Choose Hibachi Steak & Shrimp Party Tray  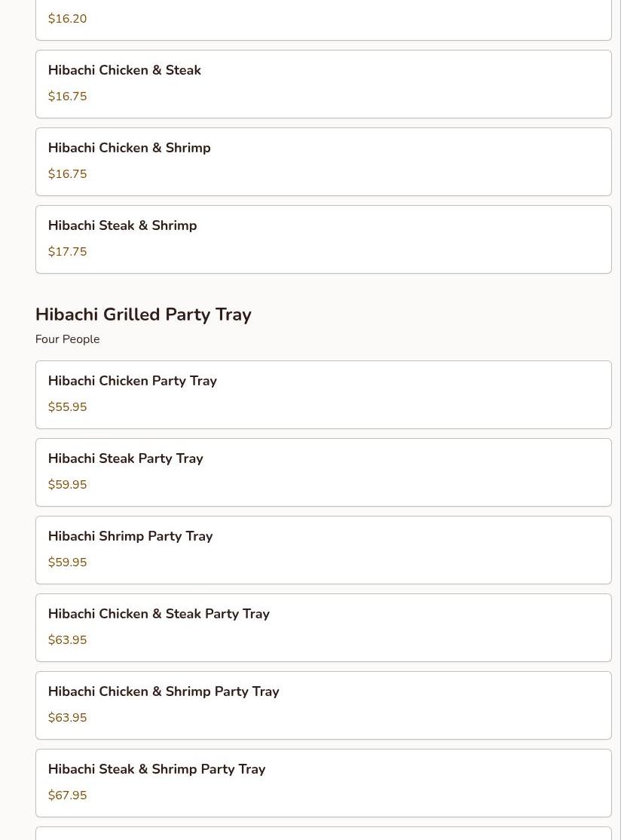click(x=323, y=783)
